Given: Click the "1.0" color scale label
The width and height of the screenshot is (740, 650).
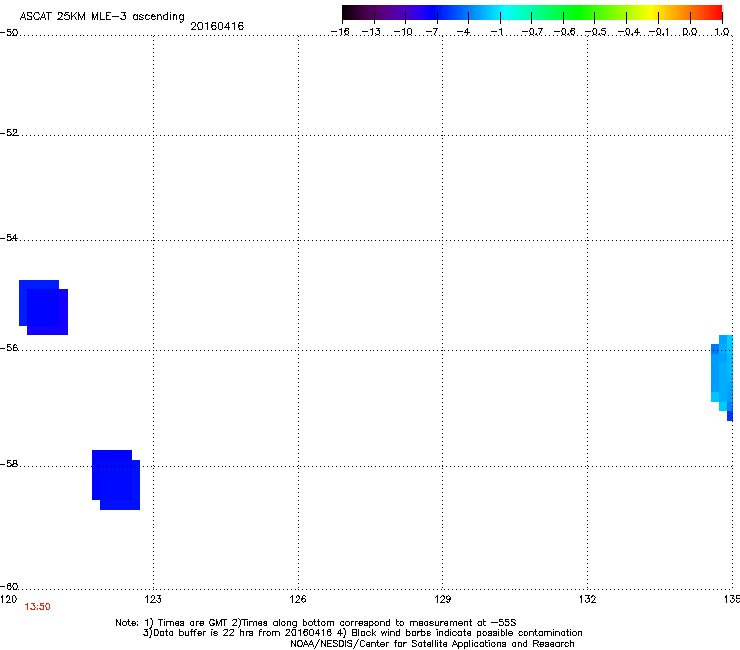Looking at the screenshot, I should (x=722, y=32).
